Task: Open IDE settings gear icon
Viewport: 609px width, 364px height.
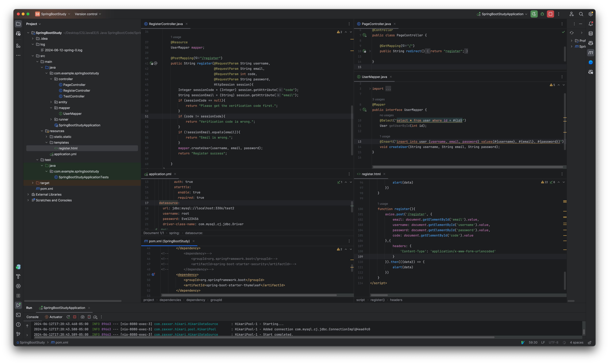Action: tap(591, 14)
